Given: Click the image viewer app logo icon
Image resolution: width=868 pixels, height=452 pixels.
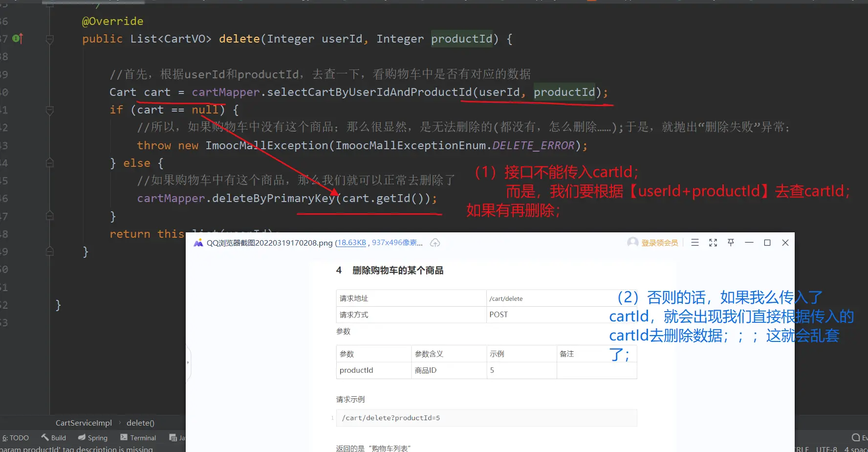Looking at the screenshot, I should point(198,243).
